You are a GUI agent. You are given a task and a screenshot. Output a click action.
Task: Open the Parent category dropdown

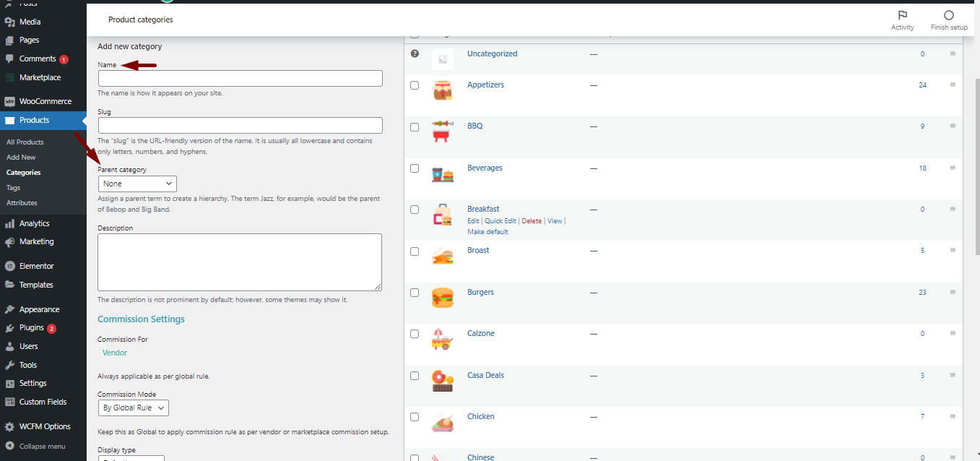tap(137, 184)
